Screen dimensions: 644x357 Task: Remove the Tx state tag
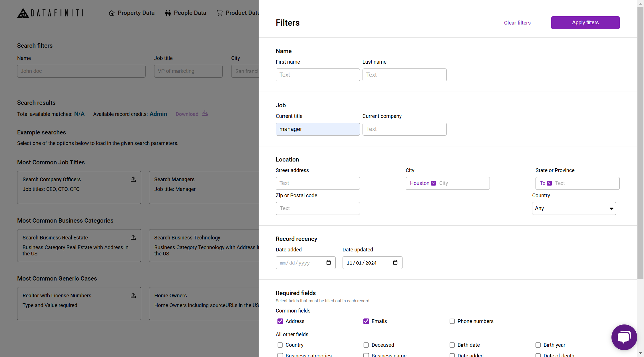pos(549,183)
